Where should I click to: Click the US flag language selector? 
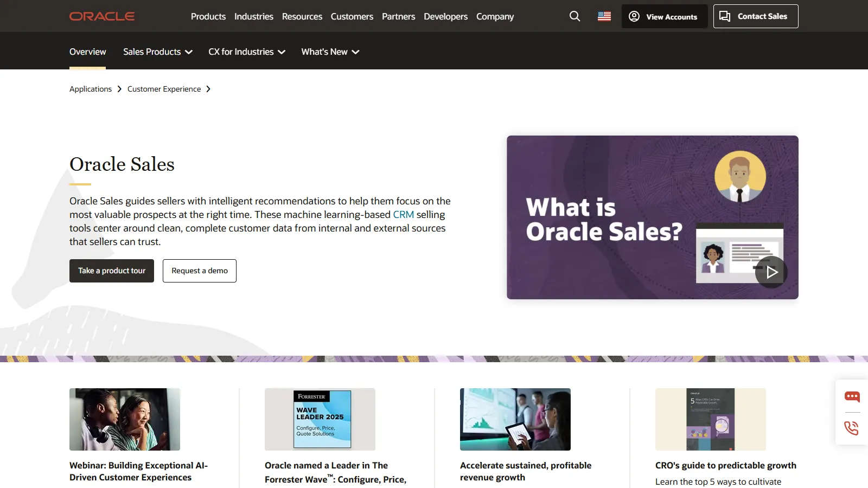click(x=603, y=16)
